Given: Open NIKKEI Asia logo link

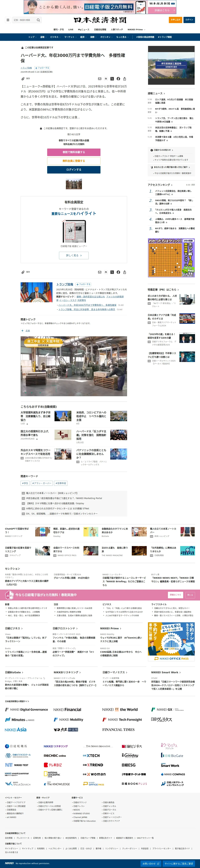Looking at the screenshot, I should tap(15, 730).
